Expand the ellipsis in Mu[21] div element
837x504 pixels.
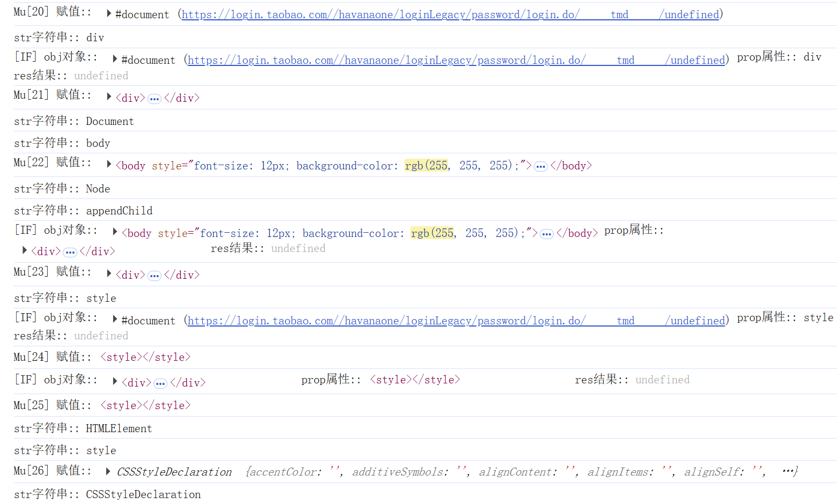point(155,99)
